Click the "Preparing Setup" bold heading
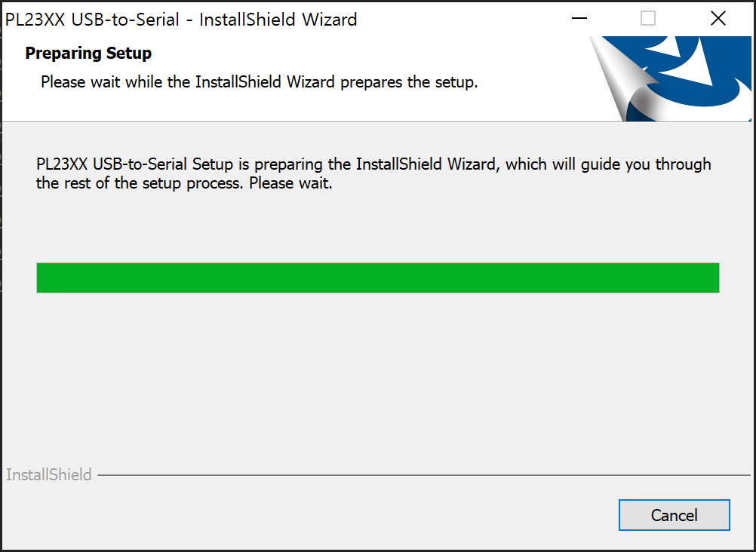The width and height of the screenshot is (756, 552). [x=88, y=53]
